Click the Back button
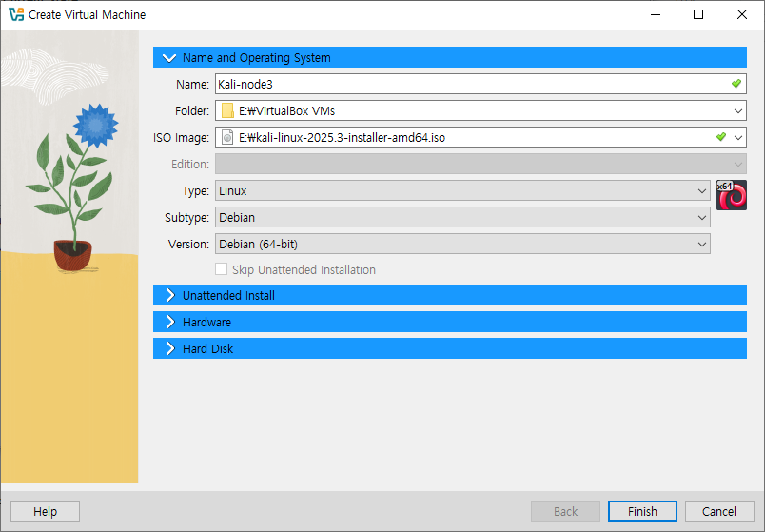This screenshot has height=532, width=765. click(x=565, y=511)
